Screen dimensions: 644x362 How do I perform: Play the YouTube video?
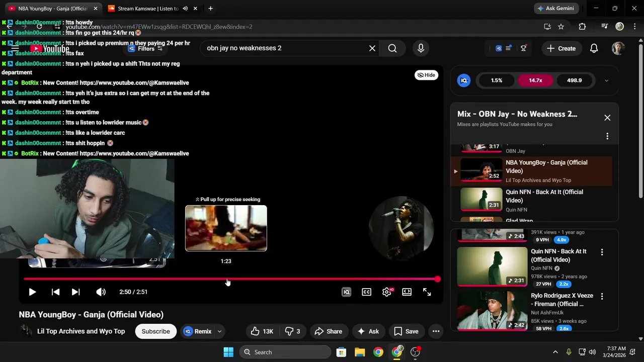pyautogui.click(x=32, y=292)
